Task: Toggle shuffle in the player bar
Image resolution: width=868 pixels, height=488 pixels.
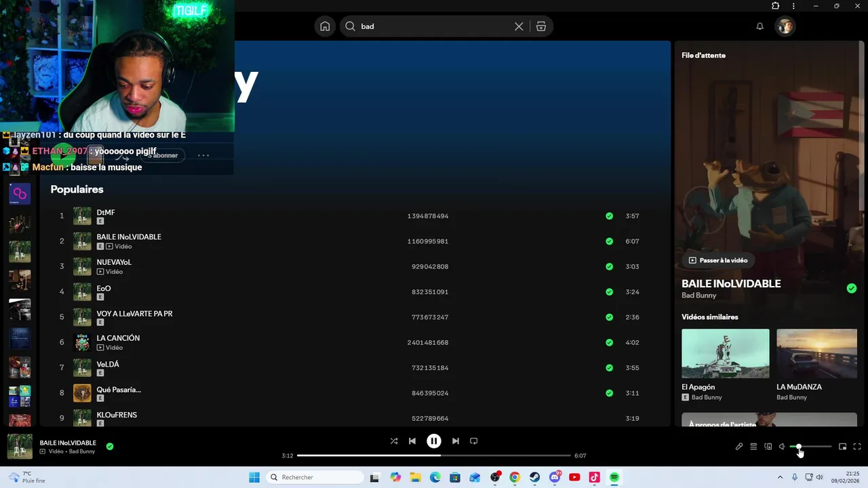Action: tap(394, 441)
